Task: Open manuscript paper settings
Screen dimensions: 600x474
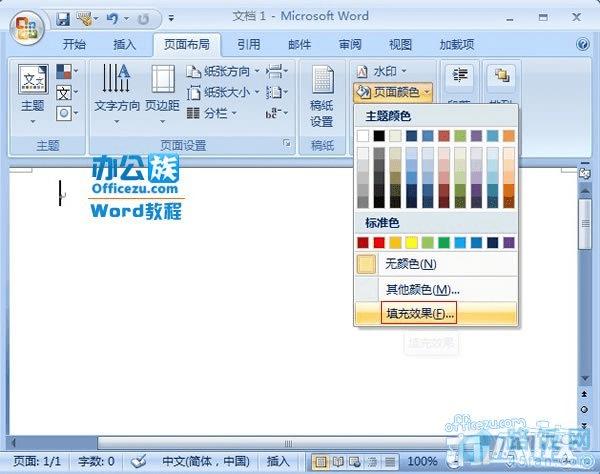Action: [x=322, y=96]
